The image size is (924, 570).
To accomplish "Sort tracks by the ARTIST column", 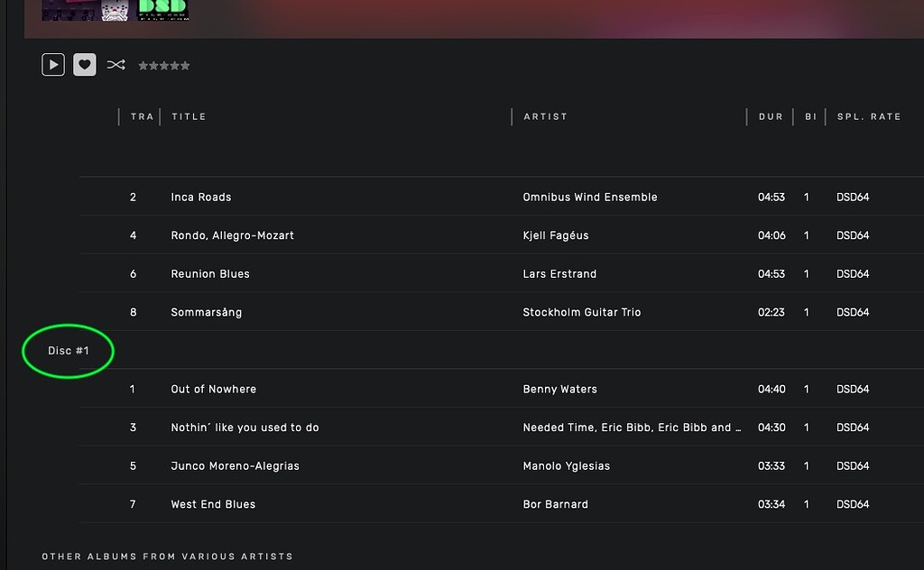I will [x=544, y=115].
